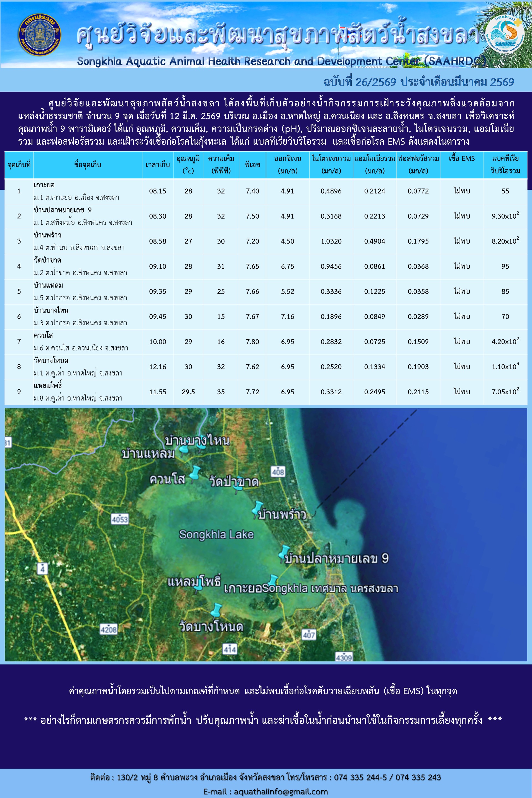
Task: Click the แบคทีเรียวิบริโอรวม column header
Action: [x=505, y=165]
